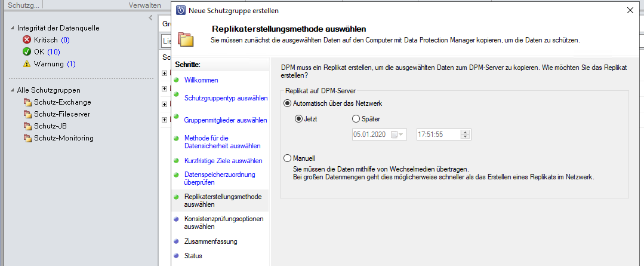Click the down arrow of the time stepper
Screen dimensions: 644x266
pyautogui.click(x=466, y=137)
